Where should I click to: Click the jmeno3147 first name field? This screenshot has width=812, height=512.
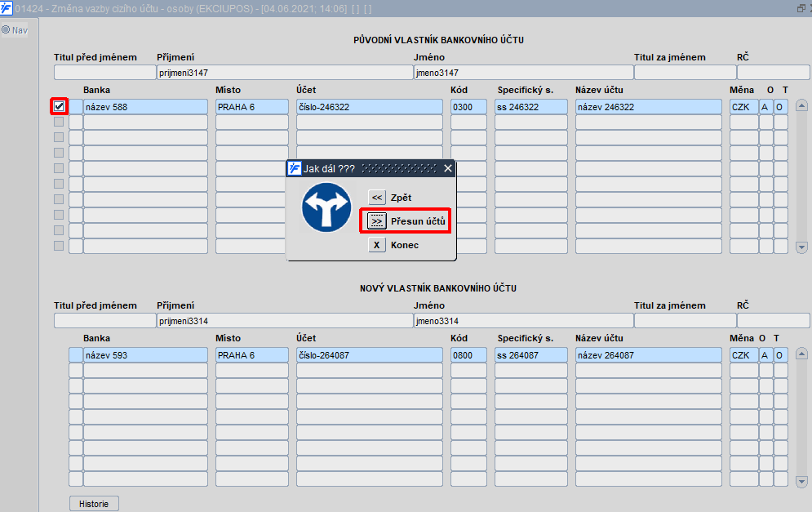(x=524, y=73)
